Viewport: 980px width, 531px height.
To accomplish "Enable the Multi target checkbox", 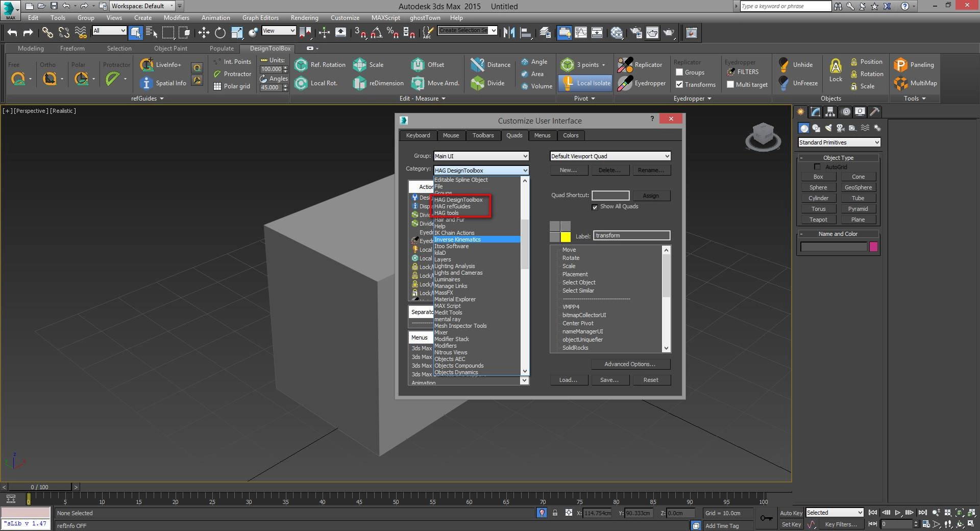I will click(730, 85).
